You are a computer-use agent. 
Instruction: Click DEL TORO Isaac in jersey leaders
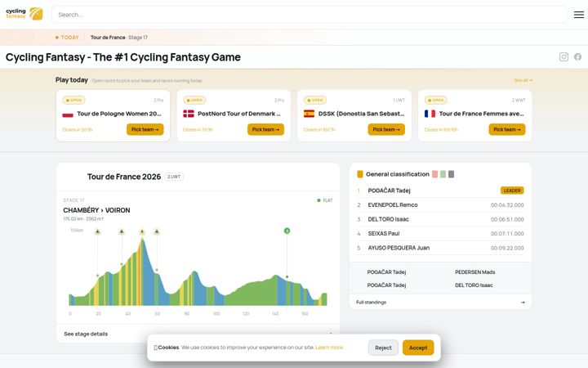point(474,285)
